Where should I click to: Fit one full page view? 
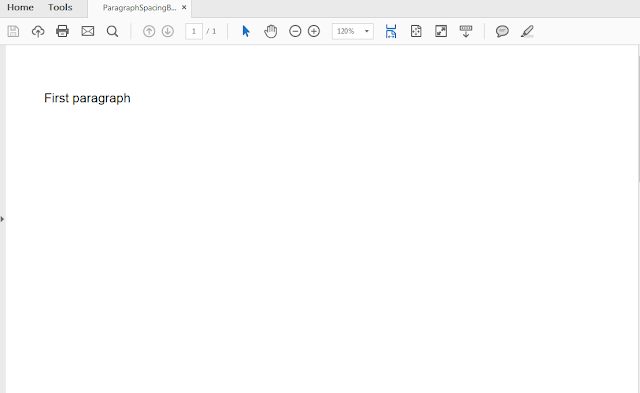[x=416, y=31]
